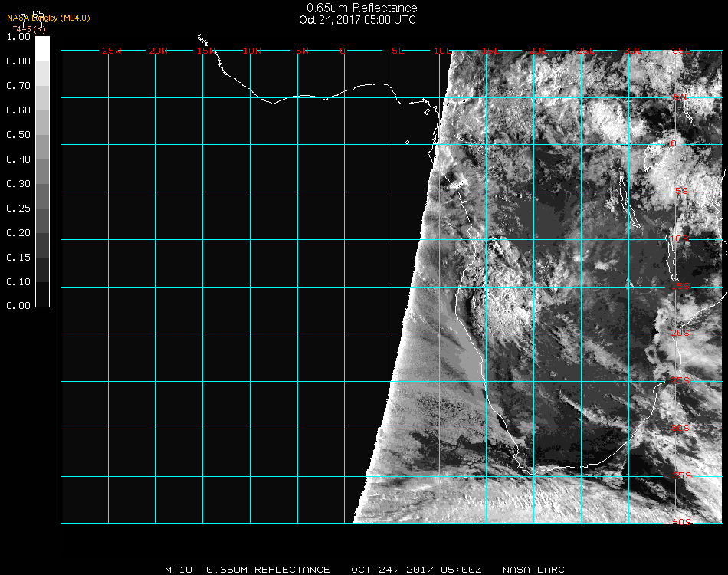This screenshot has height=575, width=728.
Task: Click the NASA LARC text in footer
Action: (533, 570)
